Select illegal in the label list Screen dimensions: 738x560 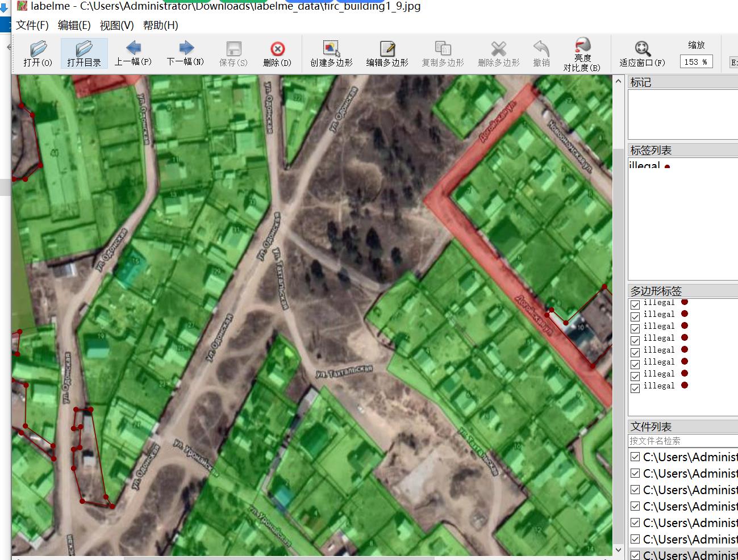click(644, 165)
